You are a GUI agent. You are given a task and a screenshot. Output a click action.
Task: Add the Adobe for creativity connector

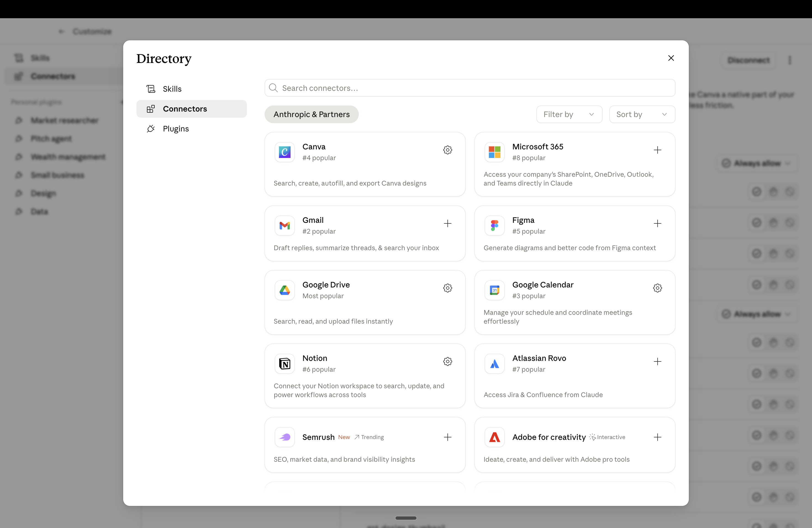click(657, 437)
